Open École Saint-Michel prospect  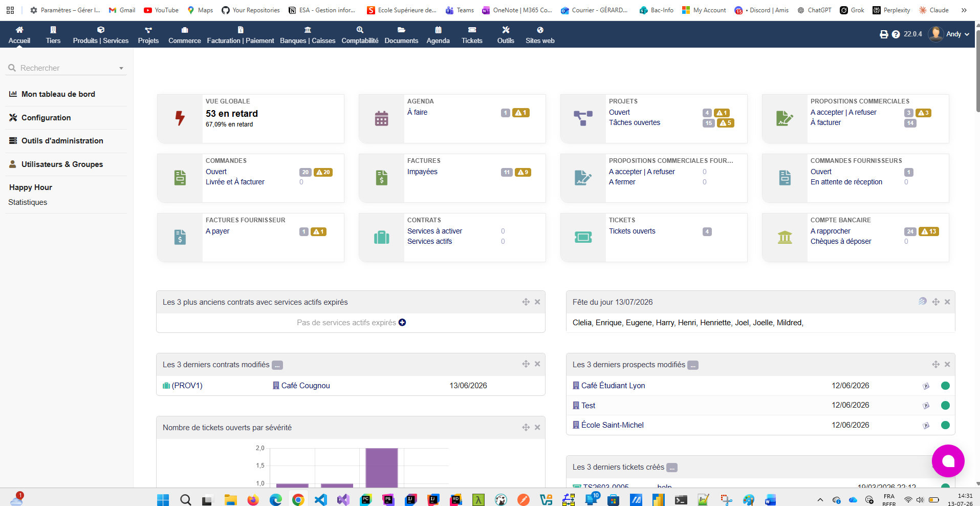tap(608, 425)
